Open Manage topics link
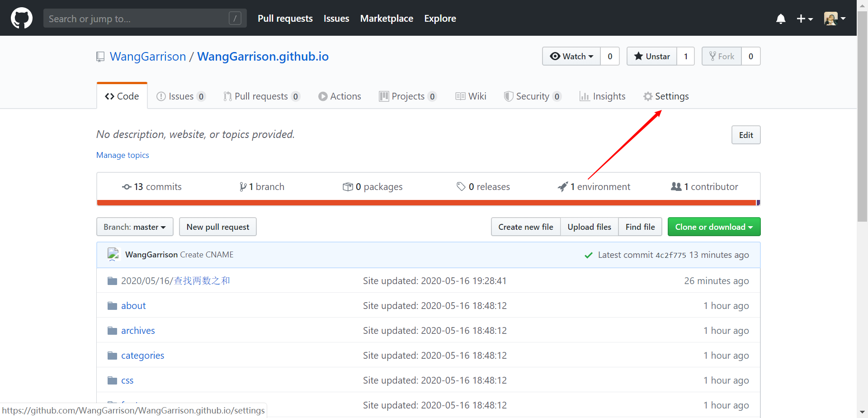Image resolution: width=868 pixels, height=418 pixels. [123, 155]
